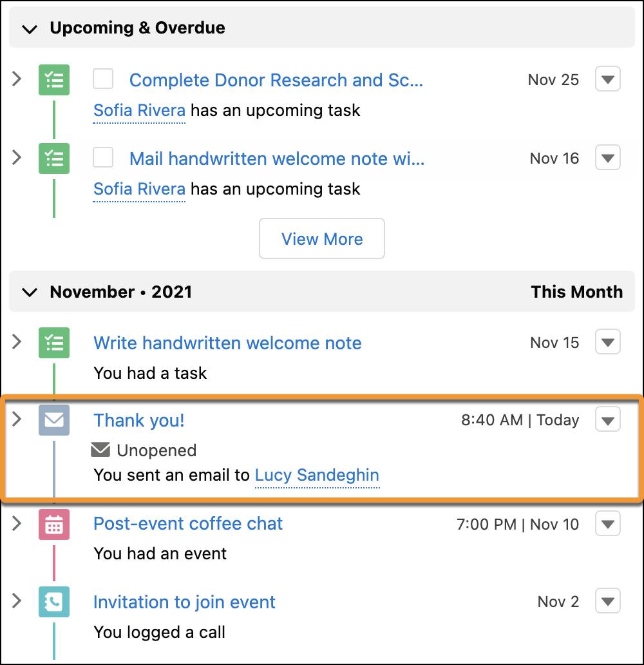Click the chevron icon beside Upcoming & Overdue
Viewport: 644px width, 665px height.
(x=29, y=28)
